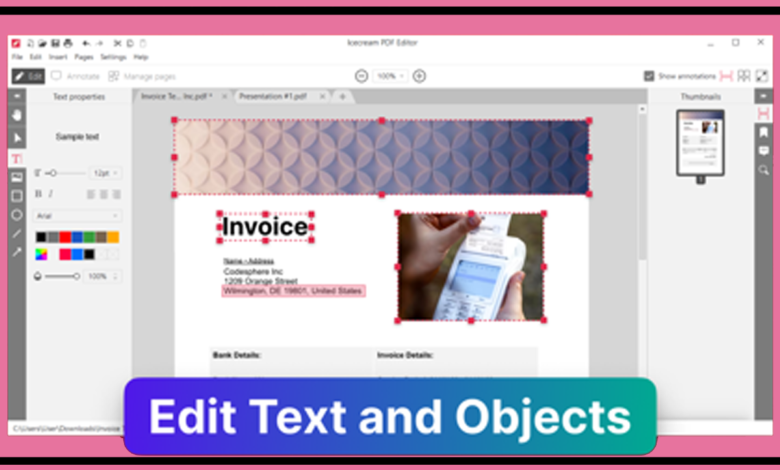Activate the Edit mode button
Screen dimensions: 780x470
pos(28,76)
